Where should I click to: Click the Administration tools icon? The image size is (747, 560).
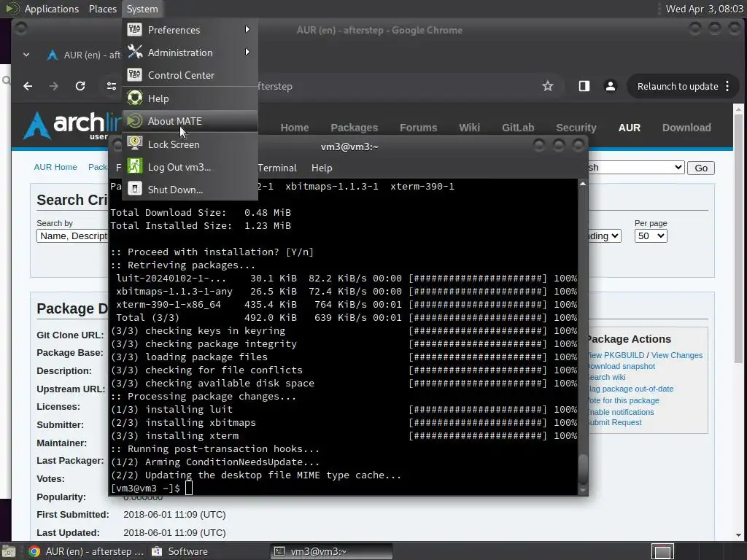click(135, 52)
